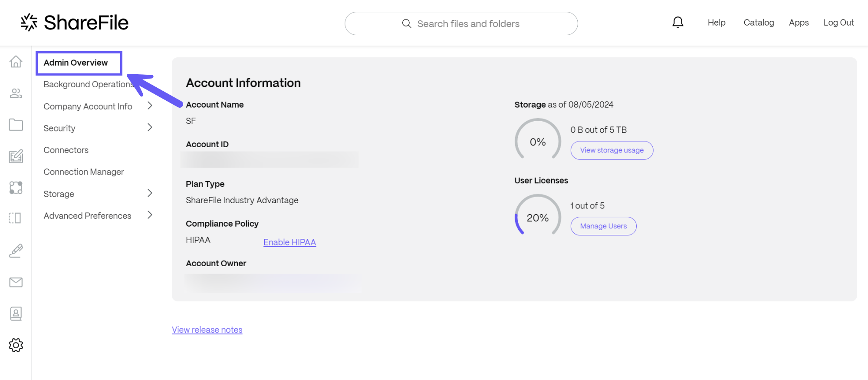Image resolution: width=868 pixels, height=380 pixels.
Task: Click the Account Information heading
Action: coord(243,83)
